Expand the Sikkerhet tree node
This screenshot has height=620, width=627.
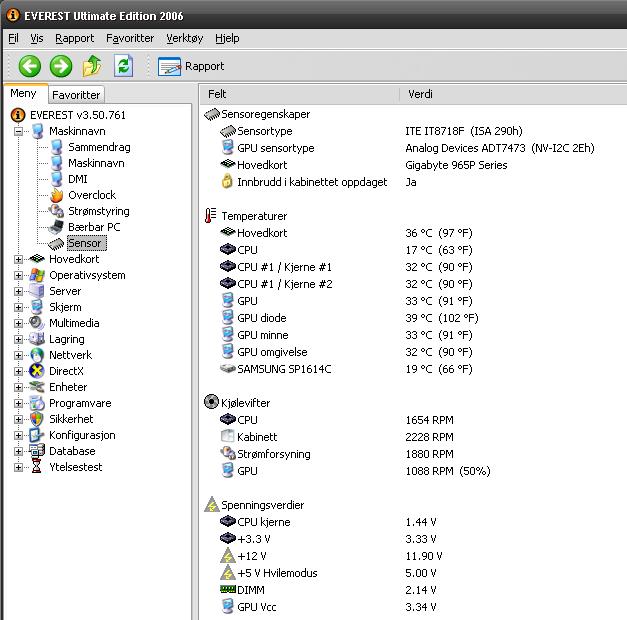click(x=18, y=419)
